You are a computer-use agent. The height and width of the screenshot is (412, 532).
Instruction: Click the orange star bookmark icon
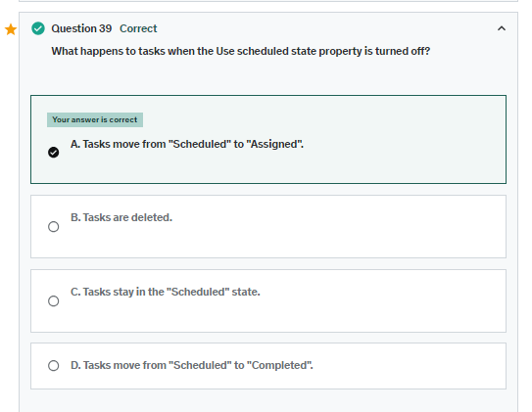coord(11,29)
